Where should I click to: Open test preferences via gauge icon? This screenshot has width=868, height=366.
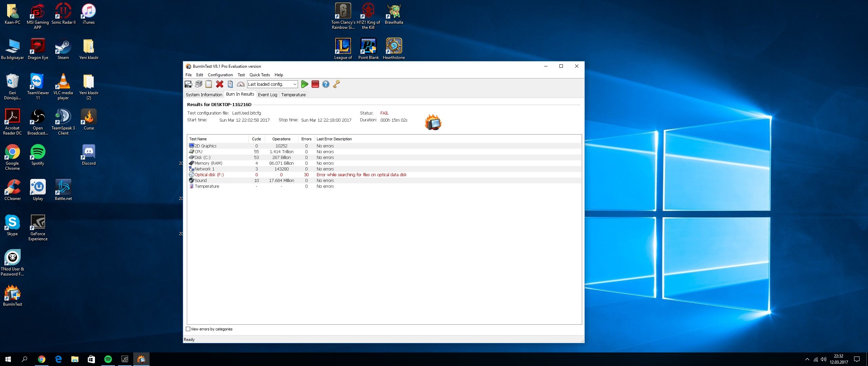click(x=241, y=84)
